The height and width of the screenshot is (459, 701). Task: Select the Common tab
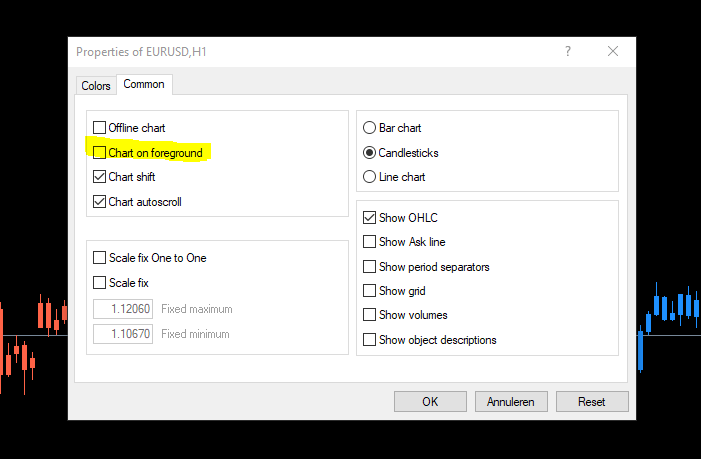click(x=144, y=85)
